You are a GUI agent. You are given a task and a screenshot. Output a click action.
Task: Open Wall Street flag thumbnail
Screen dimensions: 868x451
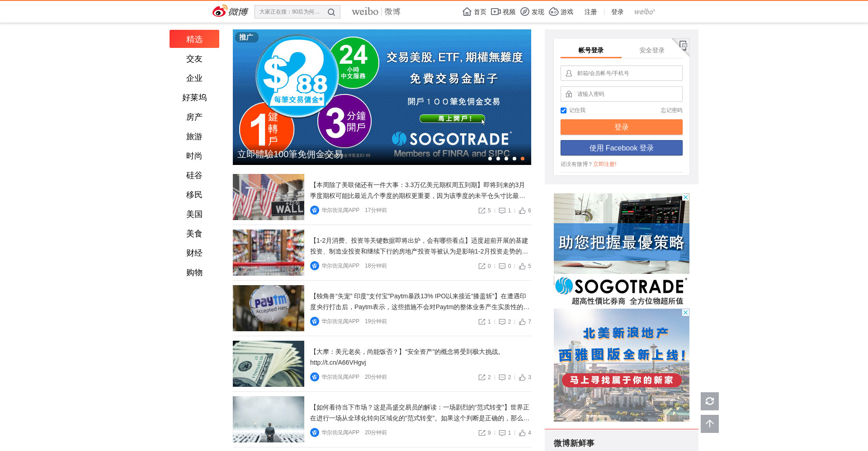coord(269,197)
